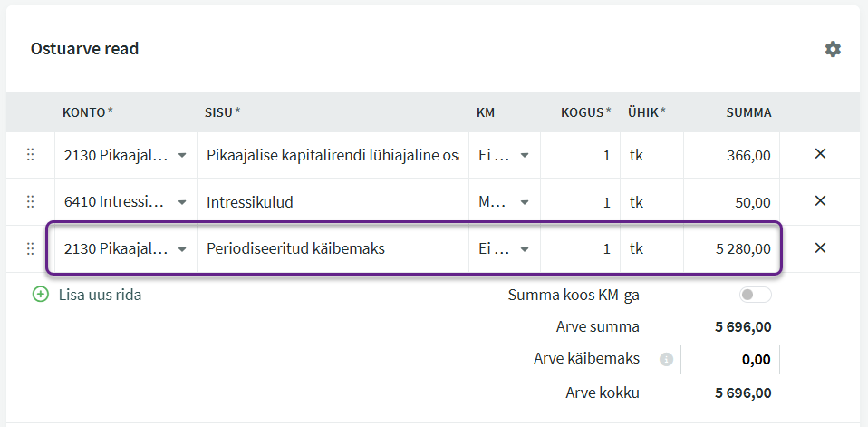The width and height of the screenshot is (868, 427).
Task: Click the drag handle of the Intressikulud row
Action: click(31, 202)
